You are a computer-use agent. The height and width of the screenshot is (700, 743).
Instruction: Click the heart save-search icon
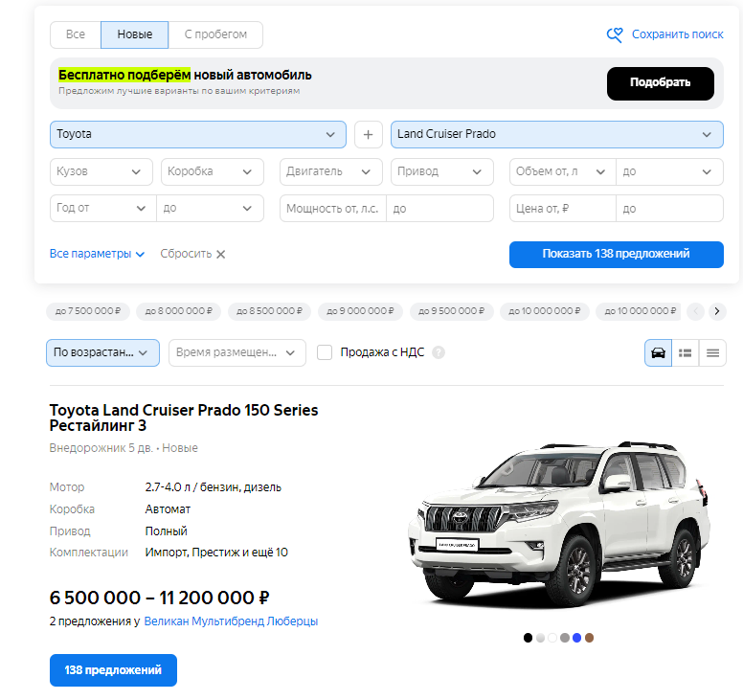(x=615, y=34)
